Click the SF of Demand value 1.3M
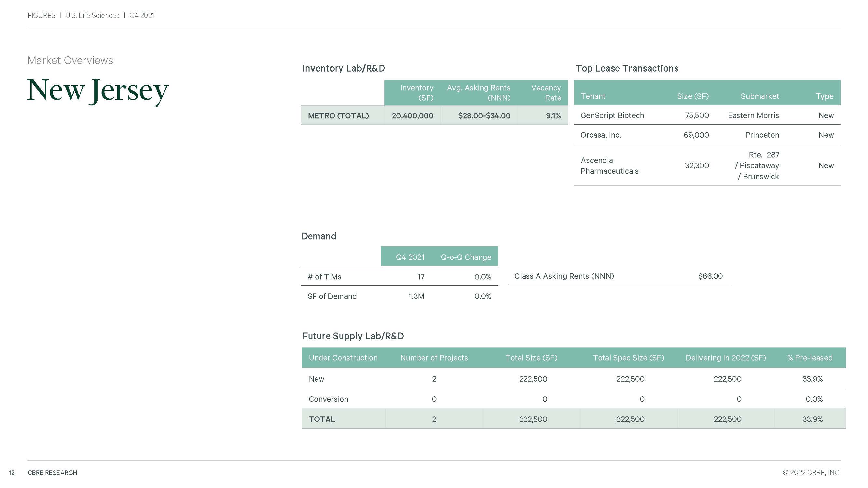The width and height of the screenshot is (868, 488). [x=416, y=296]
